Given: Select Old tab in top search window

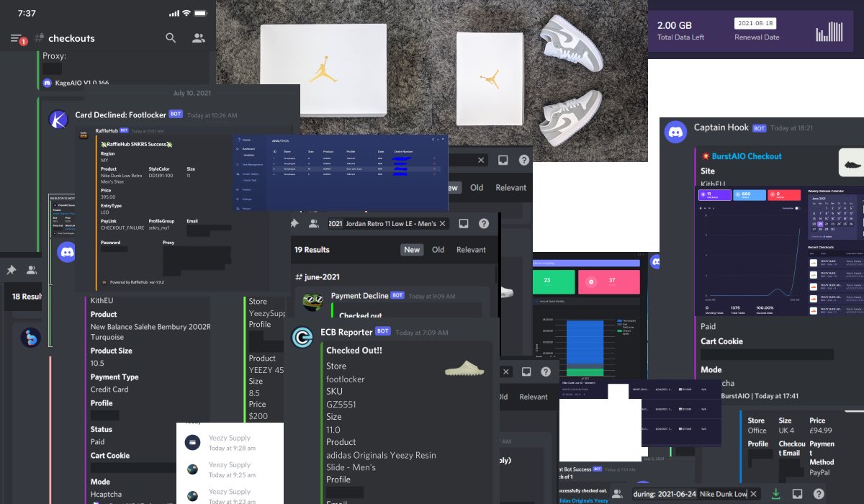Looking at the screenshot, I should pyautogui.click(x=477, y=187).
